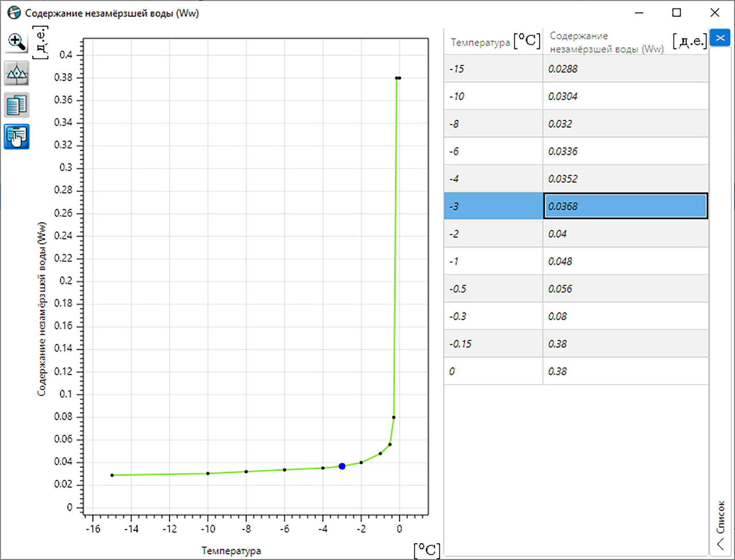Select the -3 temperature row cell
The width and height of the screenshot is (735, 560).
point(493,206)
